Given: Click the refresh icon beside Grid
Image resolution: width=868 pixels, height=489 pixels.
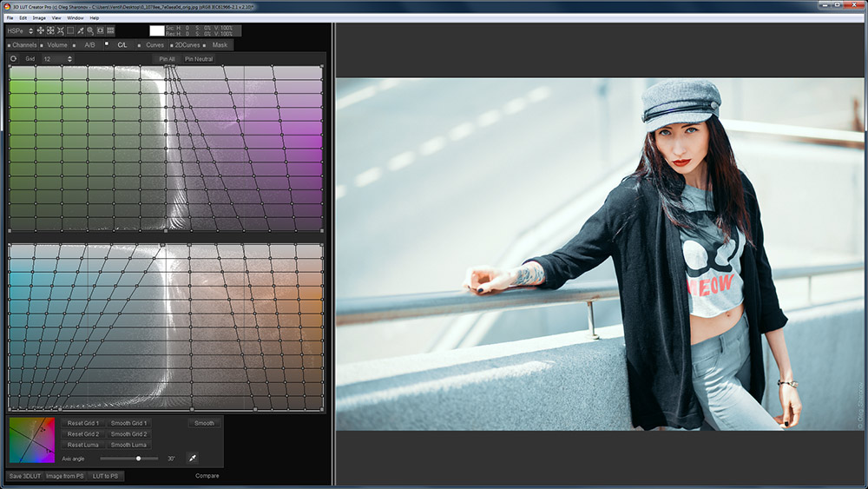Looking at the screenshot, I should pos(14,59).
